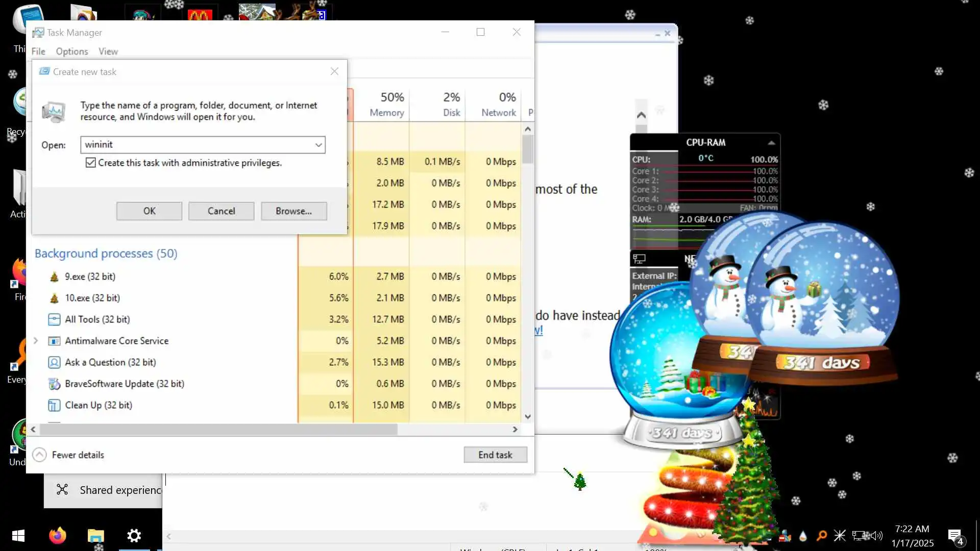The image size is (980, 551).
Task: Open Firefox from the taskbar
Action: click(x=57, y=536)
